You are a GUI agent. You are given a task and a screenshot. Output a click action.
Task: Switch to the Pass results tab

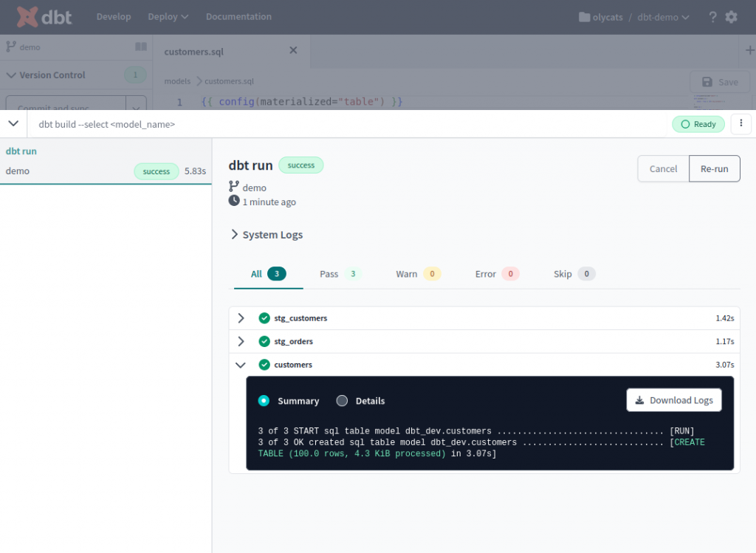coord(340,275)
